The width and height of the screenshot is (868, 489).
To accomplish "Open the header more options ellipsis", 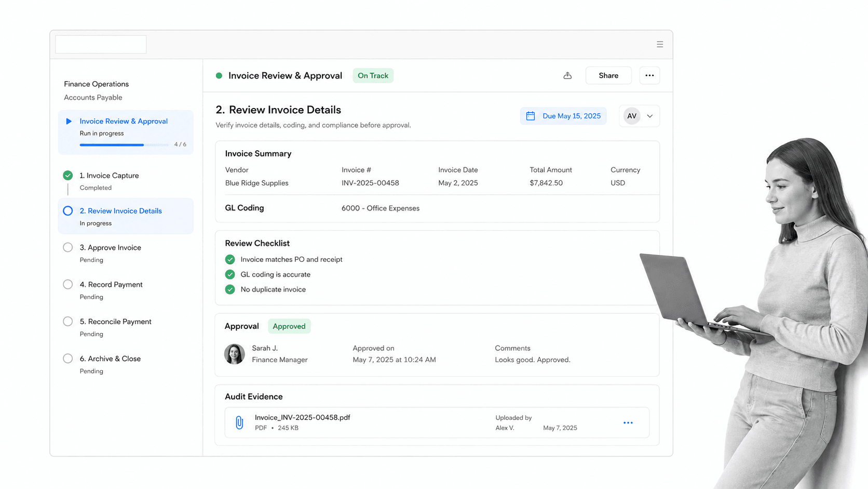I will point(649,75).
